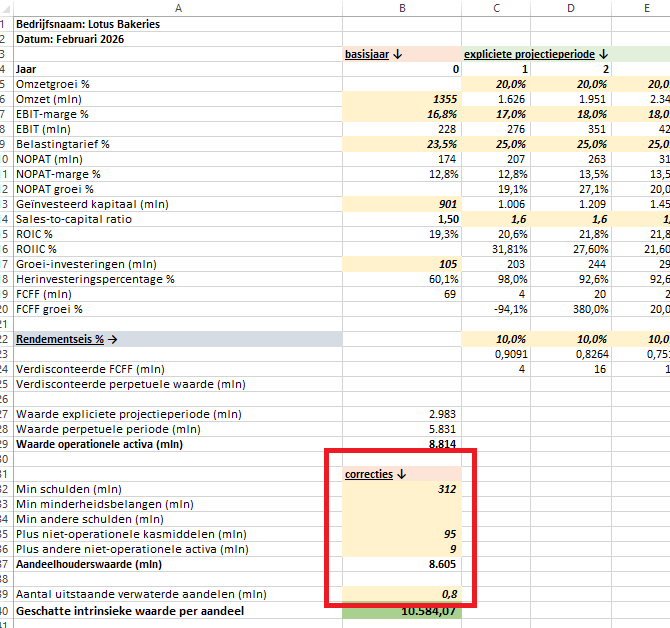Select ROIIC value 31,81%
This screenshot has width=670, height=628.
click(496, 249)
